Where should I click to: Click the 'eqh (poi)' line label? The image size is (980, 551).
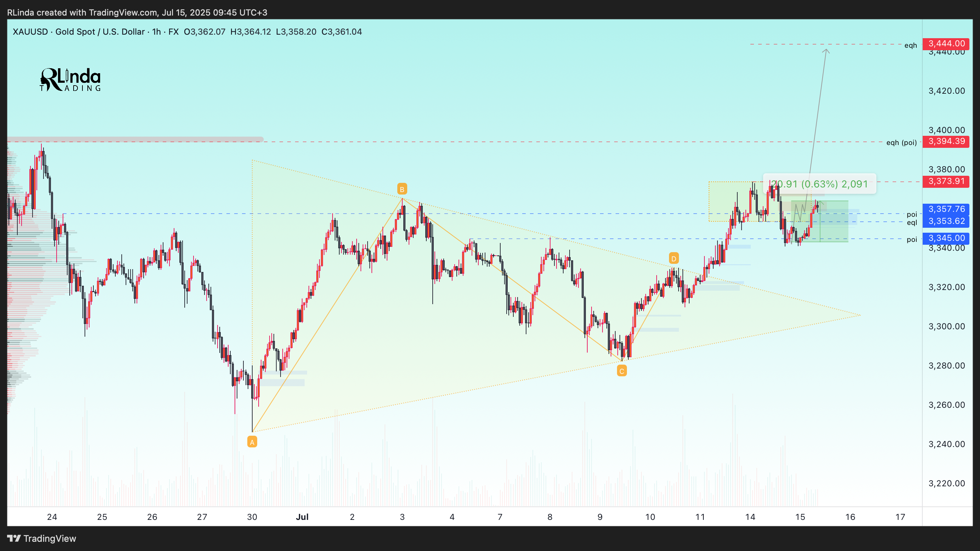(901, 143)
